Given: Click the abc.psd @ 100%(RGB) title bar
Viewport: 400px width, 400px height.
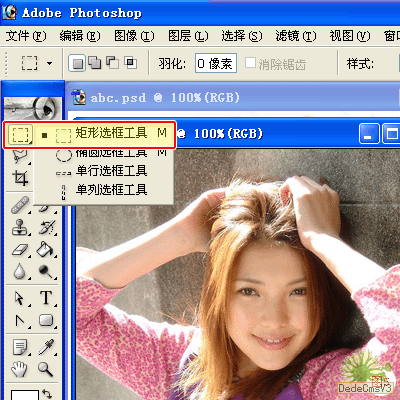Looking at the screenshot, I should (233, 97).
